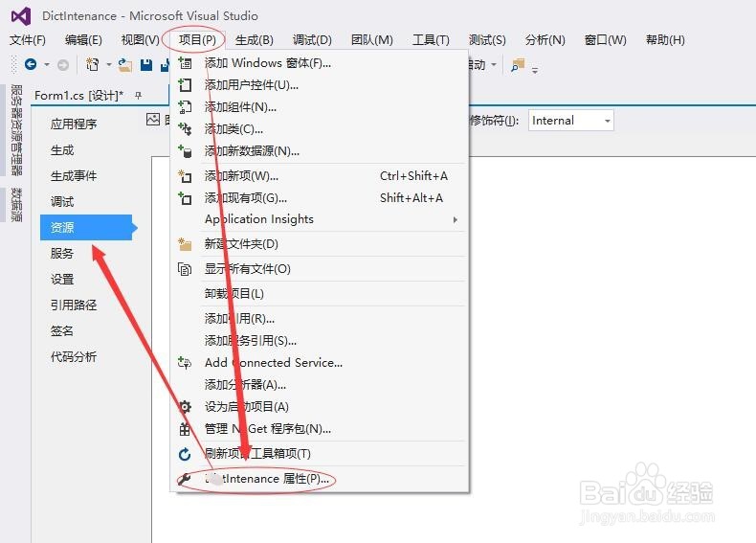Image resolution: width=756 pixels, height=543 pixels.
Task: Open the 视图(V) menu
Action: 141,40
